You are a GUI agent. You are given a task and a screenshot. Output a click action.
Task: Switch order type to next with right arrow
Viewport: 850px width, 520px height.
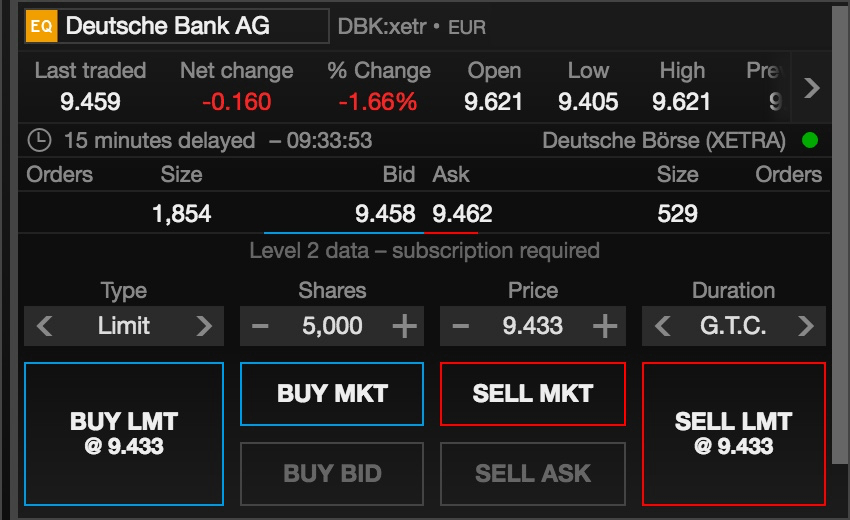(x=204, y=326)
